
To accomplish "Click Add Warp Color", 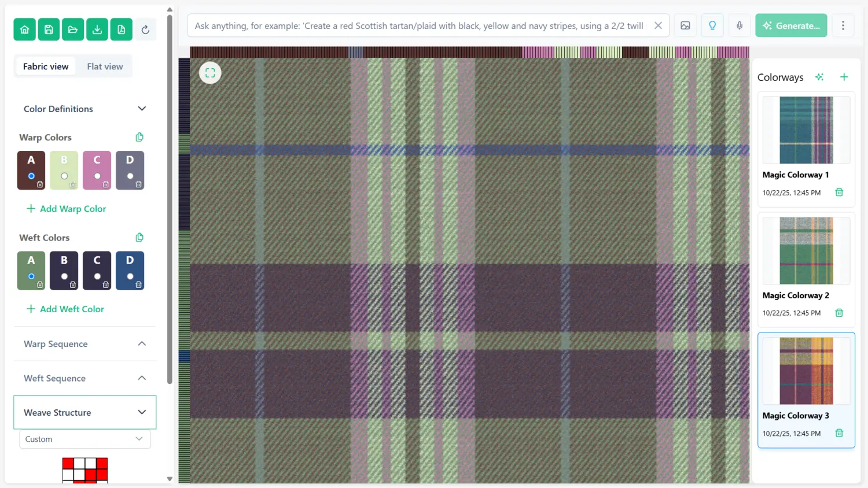I will 65,209.
